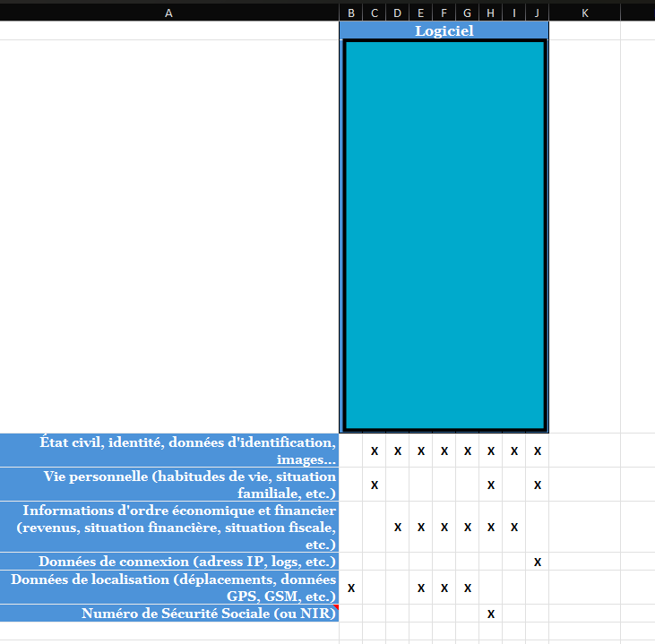Click column B X in Données de localisation row
This screenshot has width=655, height=644.
[351, 588]
